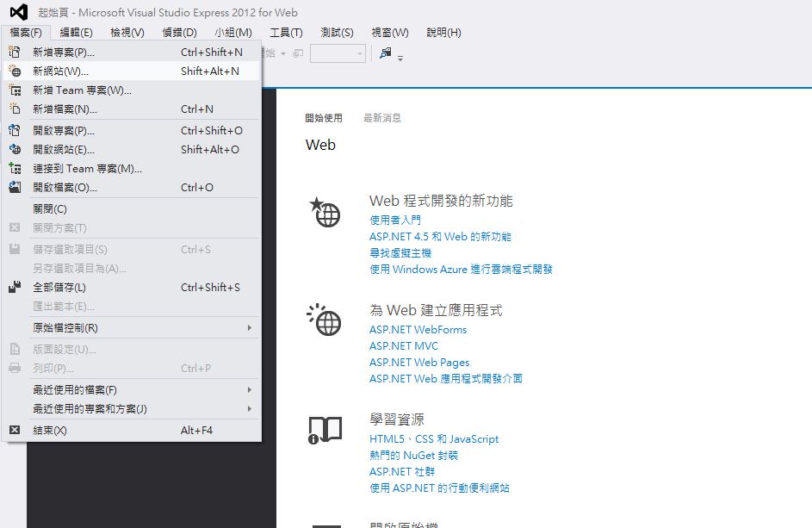Viewport: 812px width, 528px height.
Task: Click the icon beside 連接到 Team 專案(M)
Action: tap(15, 169)
